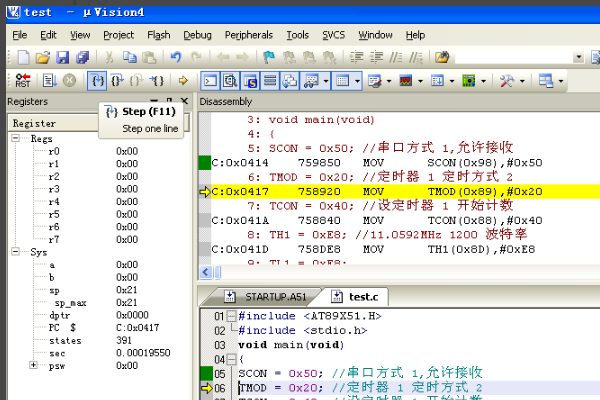Screen dimensions: 600x400
Task: Click the Show Next Statement arrow icon
Action: pos(183,80)
